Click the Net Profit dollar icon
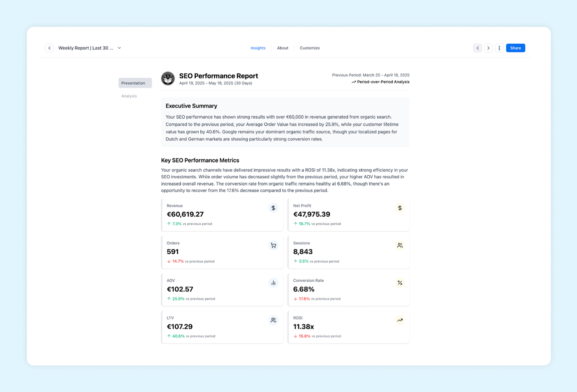This screenshot has height=392, width=577. (400, 208)
